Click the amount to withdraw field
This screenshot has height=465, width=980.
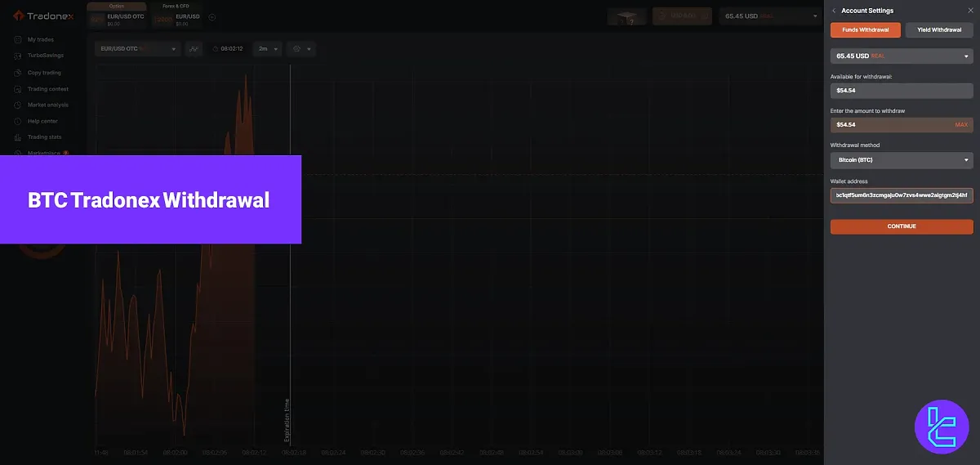point(902,125)
